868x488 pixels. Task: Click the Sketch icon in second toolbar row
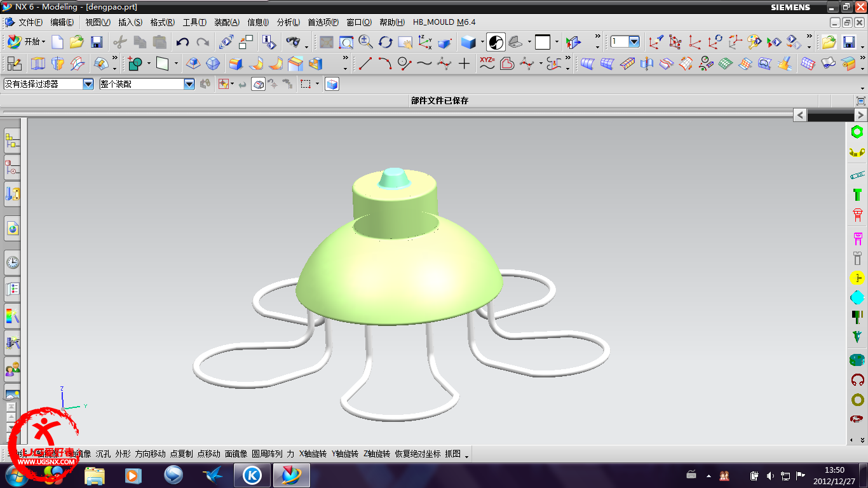click(x=14, y=64)
